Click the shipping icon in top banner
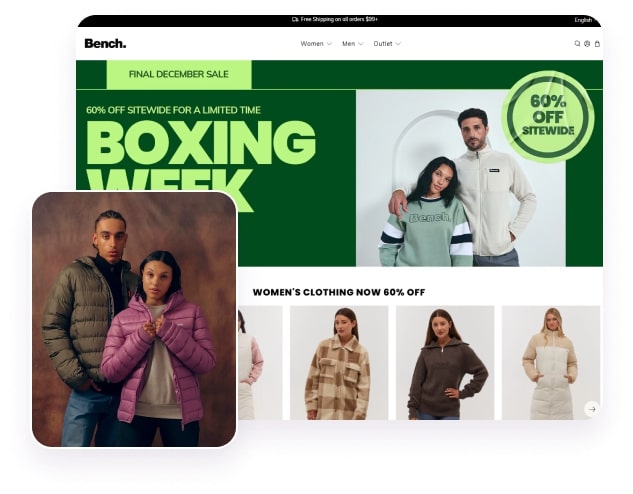The width and height of the screenshot is (633, 494). point(295,19)
